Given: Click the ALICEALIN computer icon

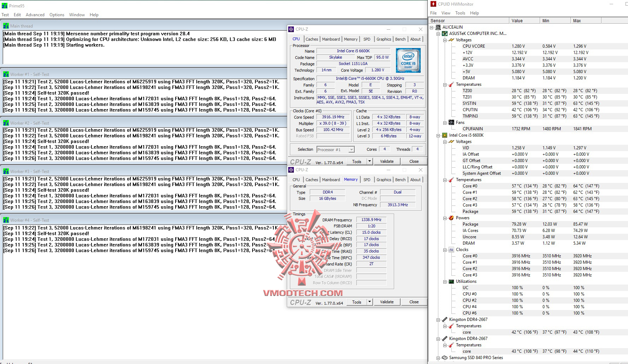Looking at the screenshot, I should [x=438, y=27].
